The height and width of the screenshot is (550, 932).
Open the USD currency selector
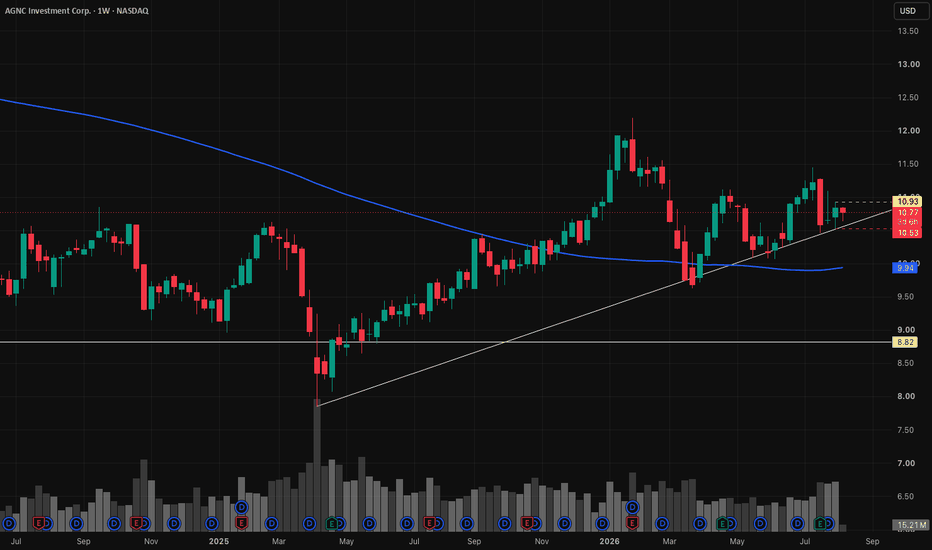[907, 11]
